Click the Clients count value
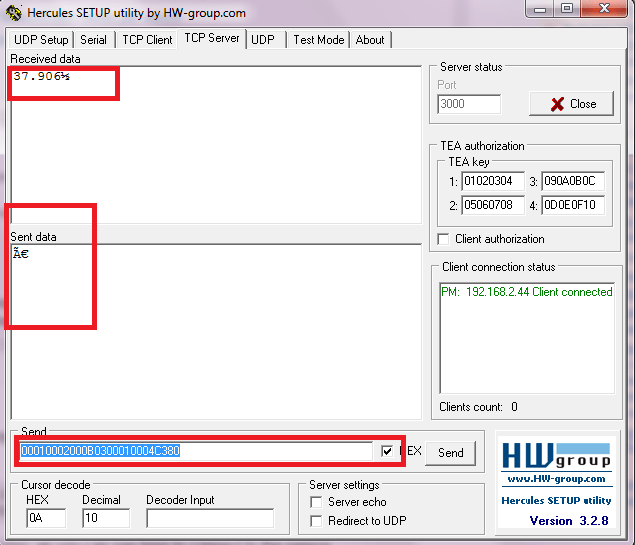Screen dimensions: 635x545 (514, 407)
